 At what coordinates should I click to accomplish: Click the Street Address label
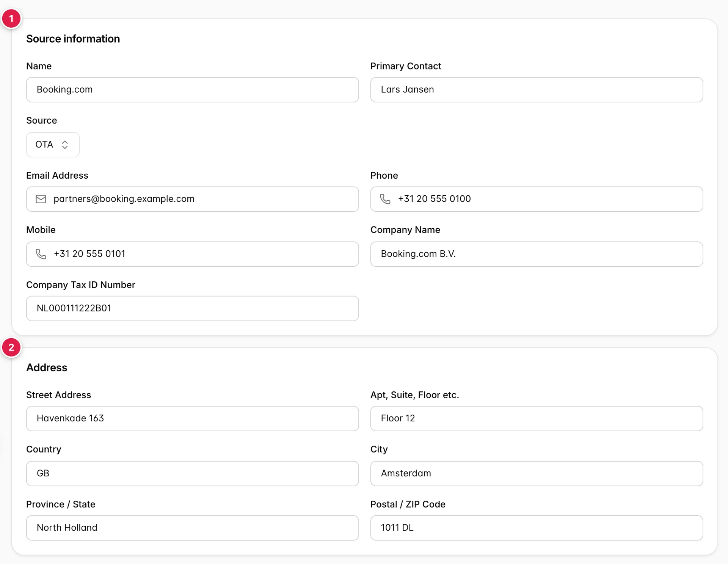pyautogui.click(x=59, y=395)
